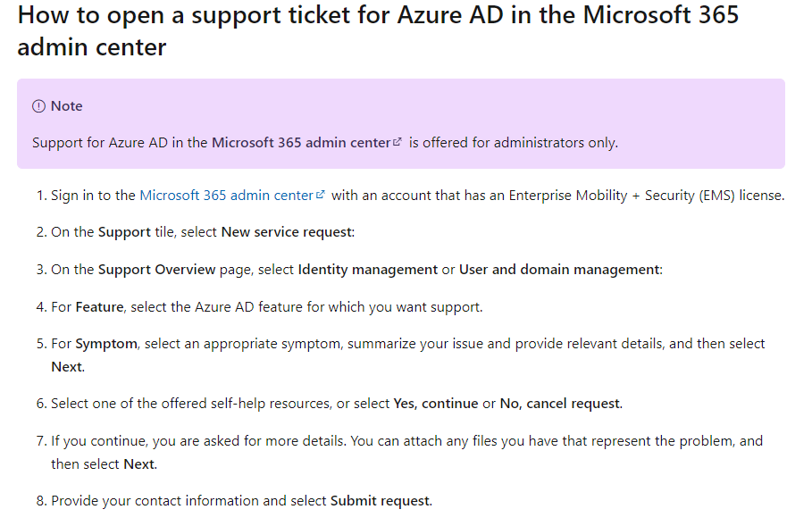
Task: Click "Submit request" bold text
Action: click(380, 501)
